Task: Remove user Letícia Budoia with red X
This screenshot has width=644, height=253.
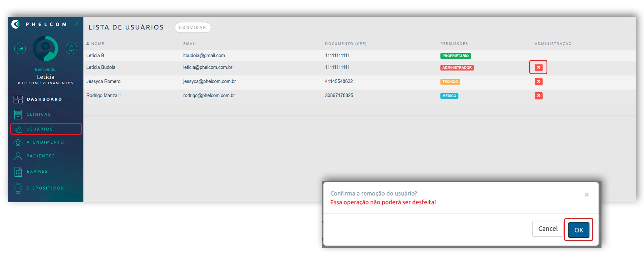Action: tap(538, 67)
